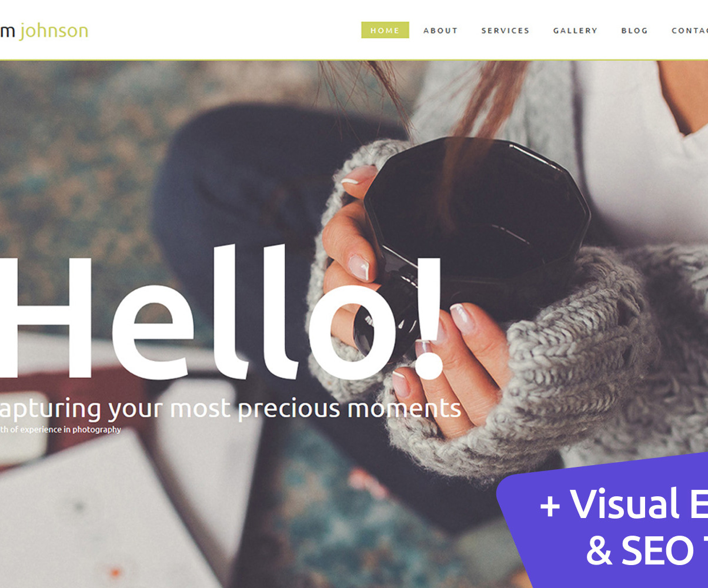
Task: Click the johnson site logo
Action: [44, 30]
